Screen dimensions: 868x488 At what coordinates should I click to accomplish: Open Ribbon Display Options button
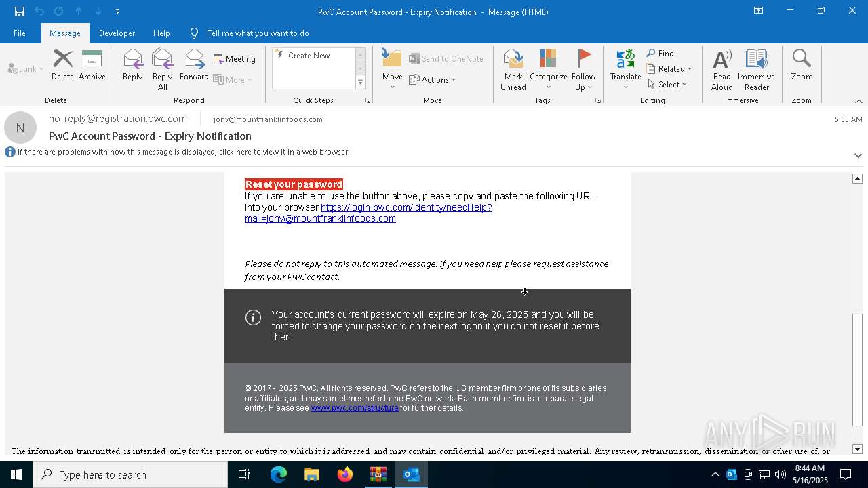(x=759, y=11)
